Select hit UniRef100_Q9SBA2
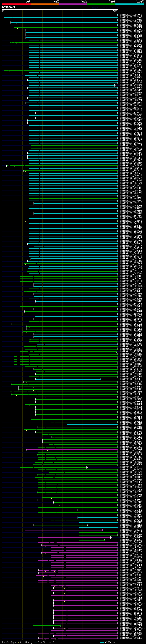This screenshot has width=146, height=644. (131, 60)
